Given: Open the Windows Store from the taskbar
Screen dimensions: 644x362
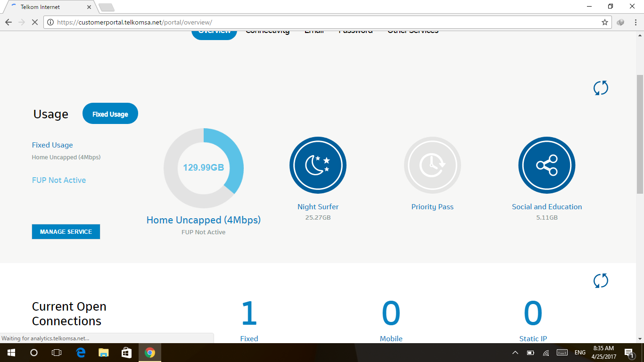Looking at the screenshot, I should tap(126, 353).
